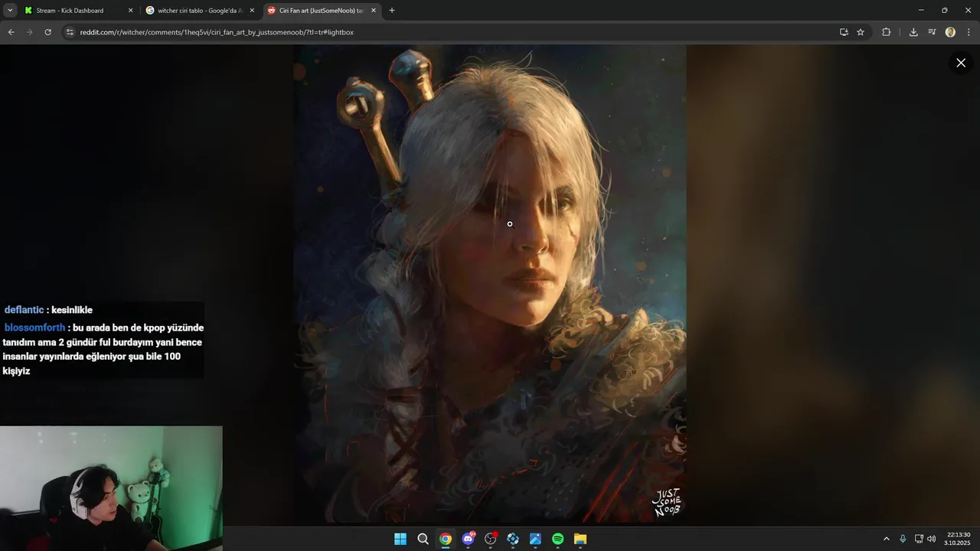Open volume control in system tray
Image resolution: width=980 pixels, height=551 pixels.
coord(932,539)
